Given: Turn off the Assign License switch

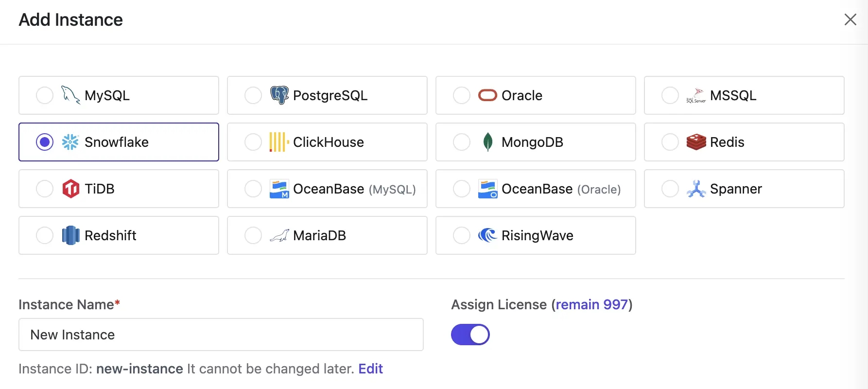Looking at the screenshot, I should tap(470, 335).
